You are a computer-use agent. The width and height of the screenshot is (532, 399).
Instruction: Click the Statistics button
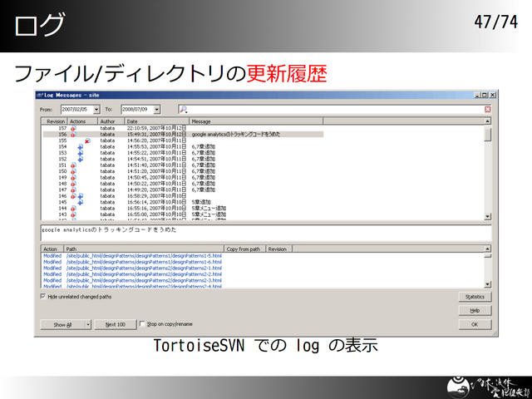475,296
